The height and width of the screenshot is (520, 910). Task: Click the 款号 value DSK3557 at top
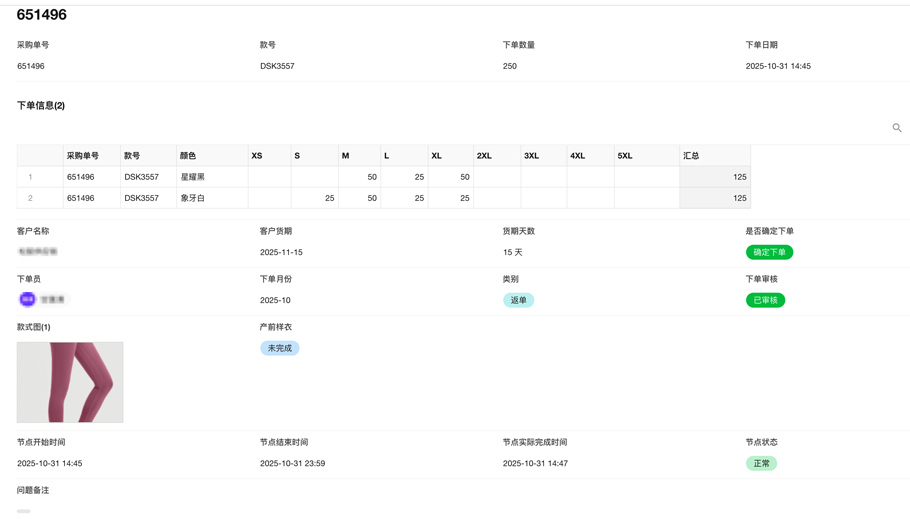pos(277,66)
